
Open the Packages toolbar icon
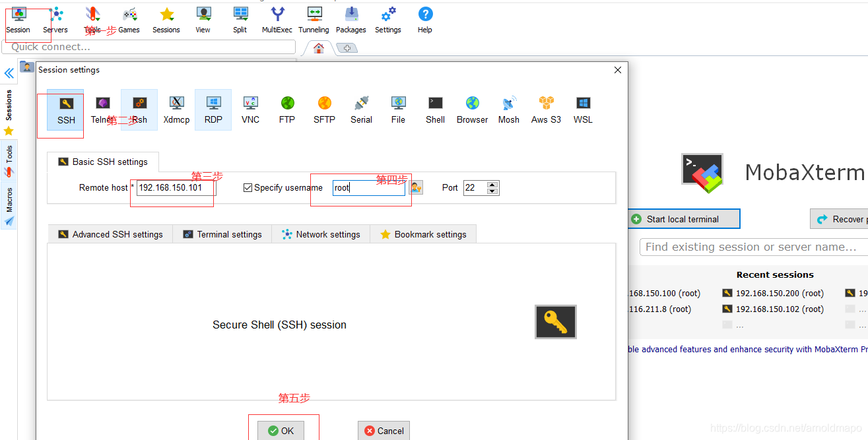351,20
